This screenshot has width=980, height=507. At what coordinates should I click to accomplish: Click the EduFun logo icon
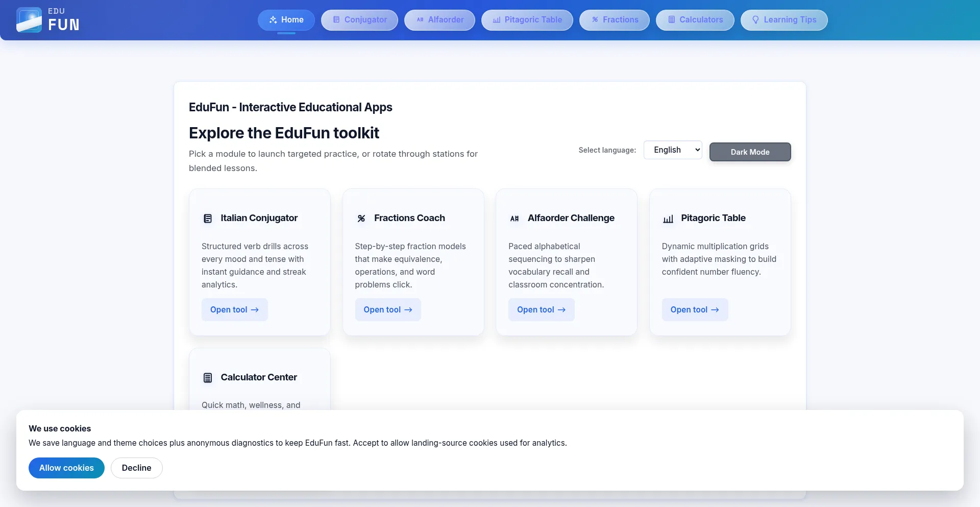[x=29, y=20]
